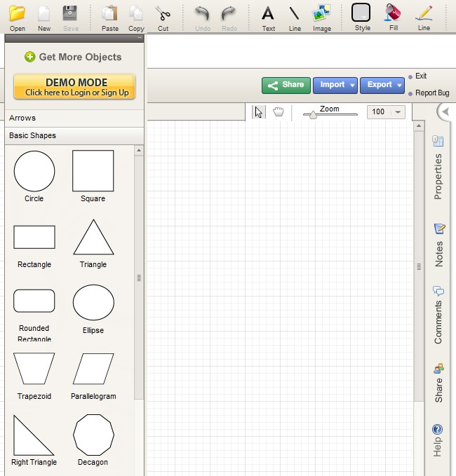Click the Share button
The image size is (456, 476).
click(x=286, y=85)
